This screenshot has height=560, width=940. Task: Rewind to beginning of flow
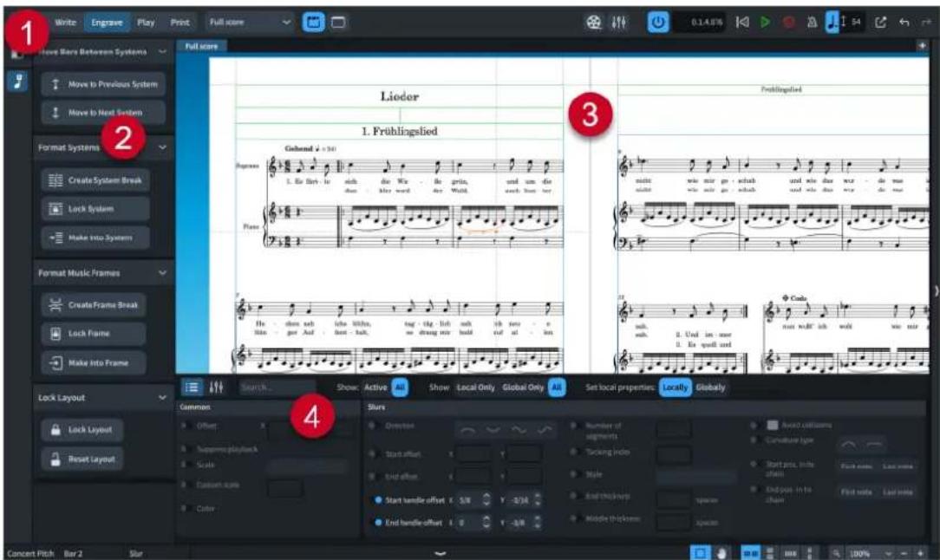point(742,23)
